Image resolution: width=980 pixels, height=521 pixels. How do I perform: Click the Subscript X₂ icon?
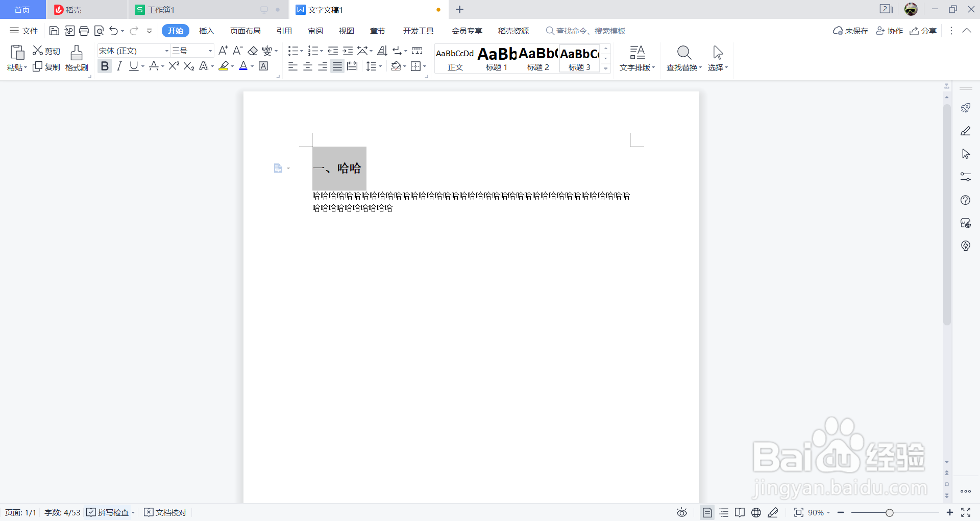(x=189, y=66)
